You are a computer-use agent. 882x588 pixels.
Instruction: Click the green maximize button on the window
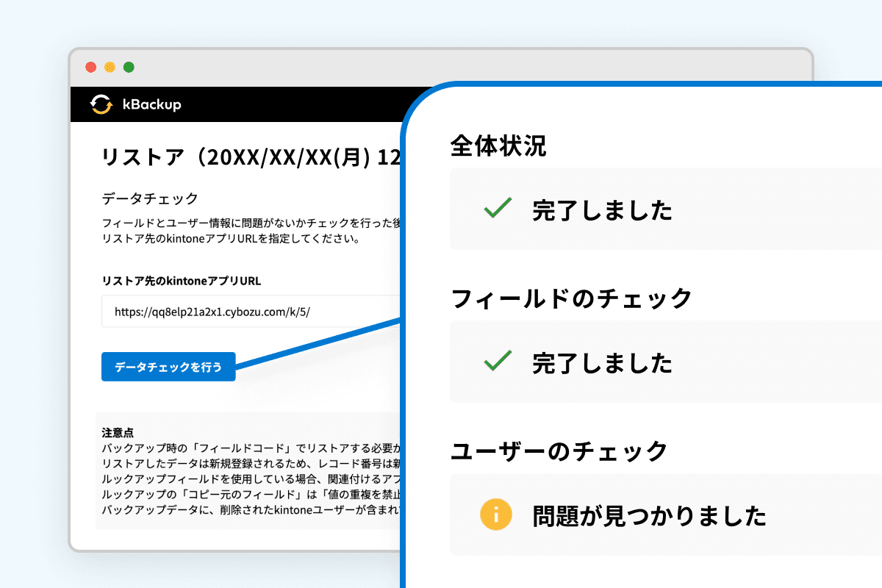pyautogui.click(x=129, y=66)
